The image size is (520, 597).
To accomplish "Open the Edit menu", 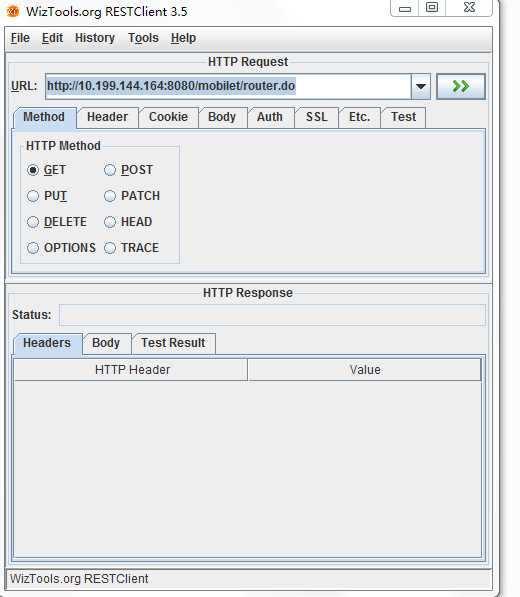I will pos(52,38).
